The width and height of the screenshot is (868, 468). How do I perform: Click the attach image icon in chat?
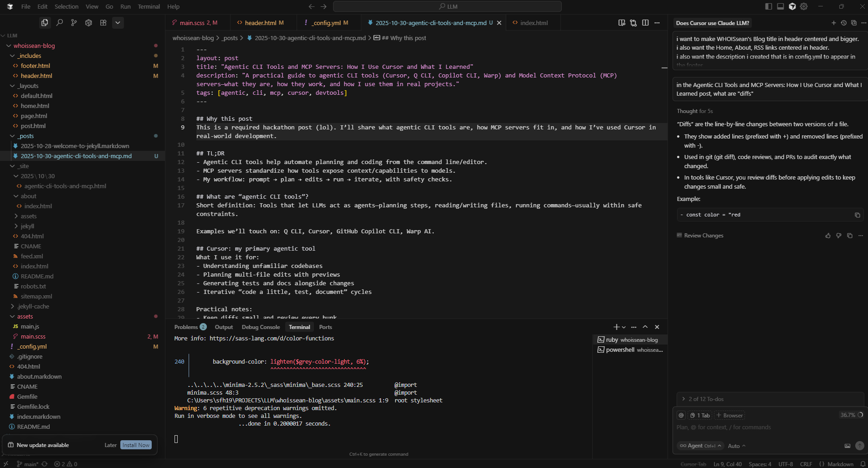pyautogui.click(x=847, y=446)
